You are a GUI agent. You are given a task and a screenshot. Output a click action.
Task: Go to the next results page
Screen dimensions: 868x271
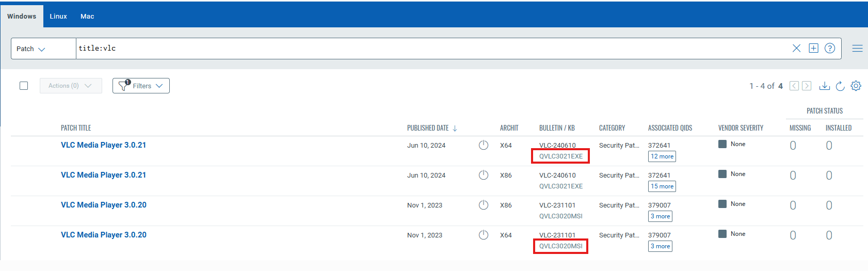[x=807, y=86]
